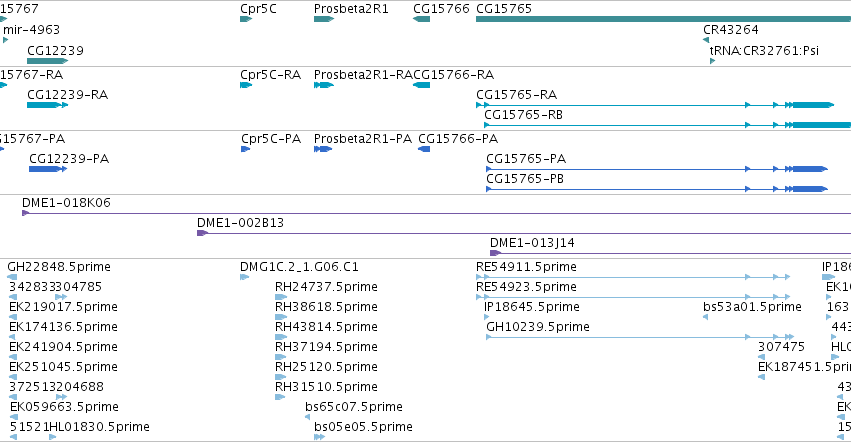851x442 pixels.
Task: Click the CG12239-RA transcript glyph
Action: pos(48,105)
